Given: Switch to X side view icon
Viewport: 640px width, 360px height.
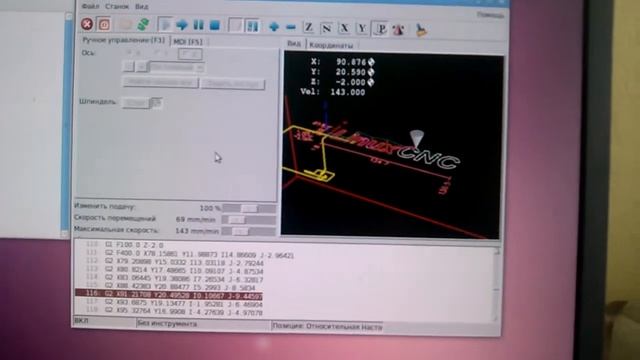Looking at the screenshot, I should [344, 28].
